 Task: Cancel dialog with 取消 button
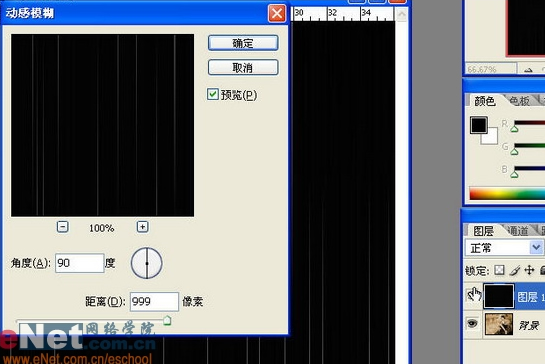click(x=243, y=67)
